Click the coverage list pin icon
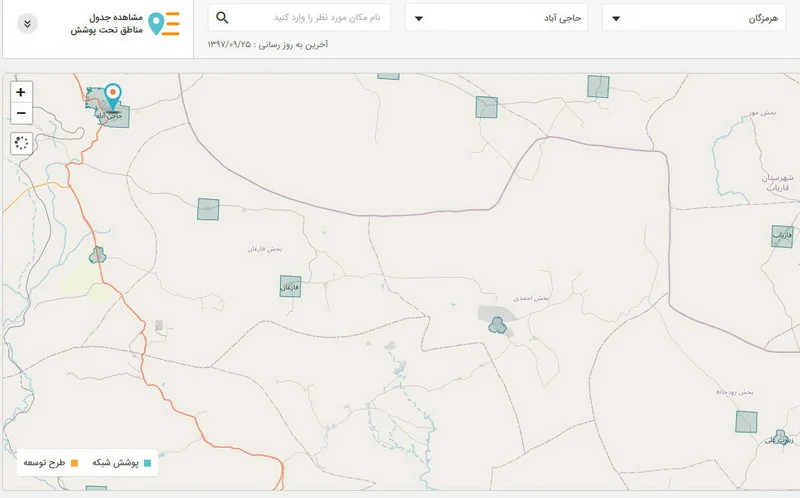This screenshot has width=800, height=498. click(x=164, y=23)
